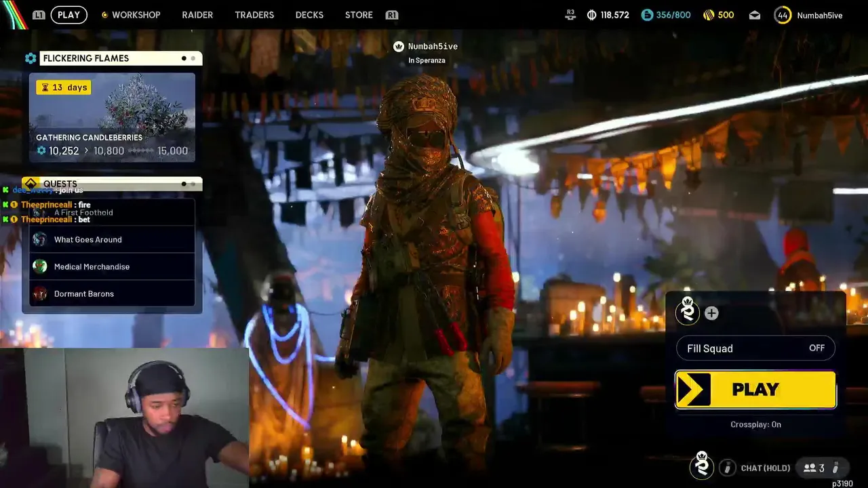Open the WORKSHOP tab
This screenshot has height=488, width=868.
131,15
